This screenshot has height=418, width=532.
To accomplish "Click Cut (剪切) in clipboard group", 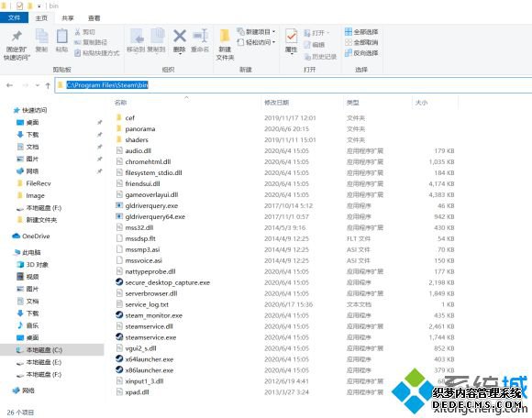I will [x=84, y=32].
